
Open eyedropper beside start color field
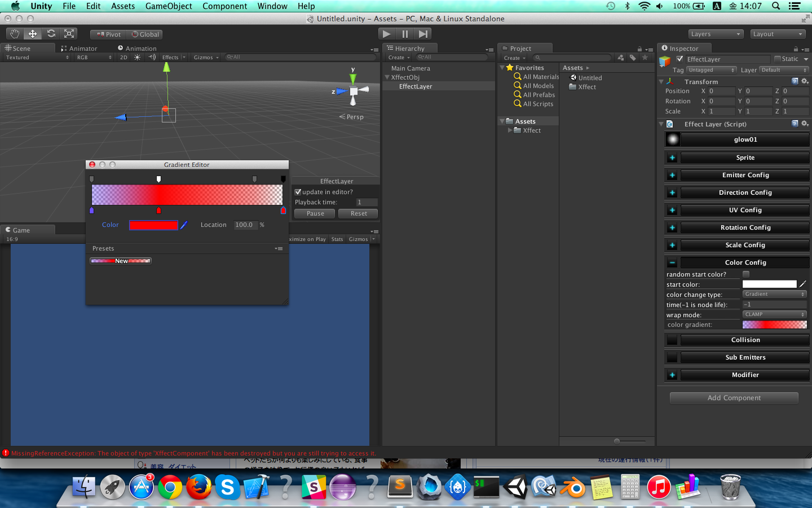[803, 284]
